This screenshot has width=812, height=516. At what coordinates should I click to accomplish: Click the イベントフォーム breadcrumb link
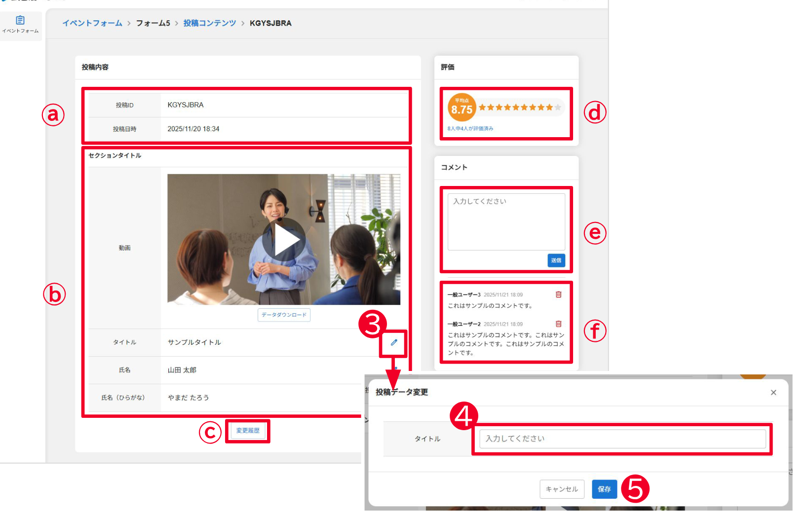pos(92,23)
